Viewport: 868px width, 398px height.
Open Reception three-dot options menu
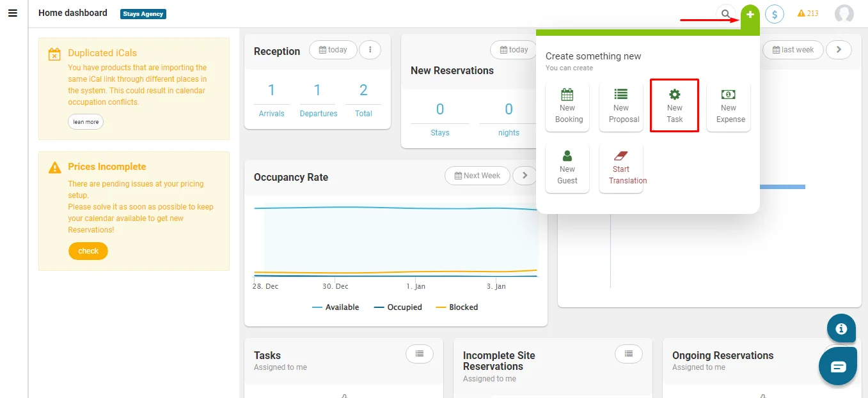pos(370,50)
